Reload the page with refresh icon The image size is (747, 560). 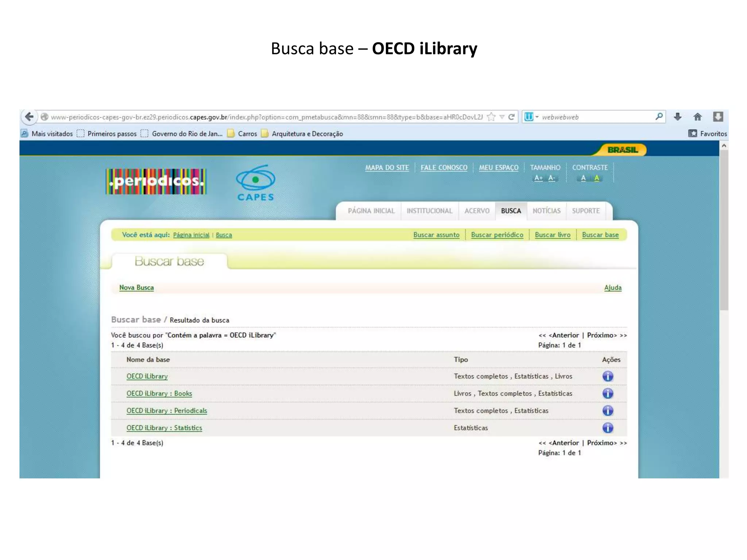[511, 117]
